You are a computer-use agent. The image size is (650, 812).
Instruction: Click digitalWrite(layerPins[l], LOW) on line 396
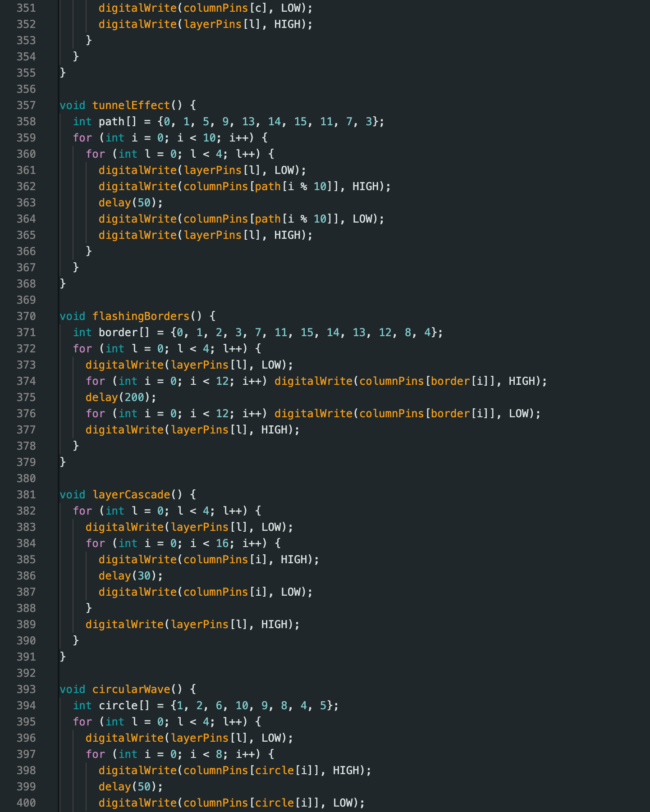point(189,738)
